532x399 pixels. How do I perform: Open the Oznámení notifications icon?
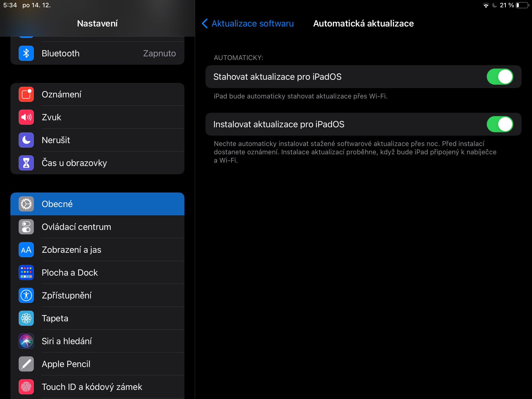pyautogui.click(x=26, y=94)
